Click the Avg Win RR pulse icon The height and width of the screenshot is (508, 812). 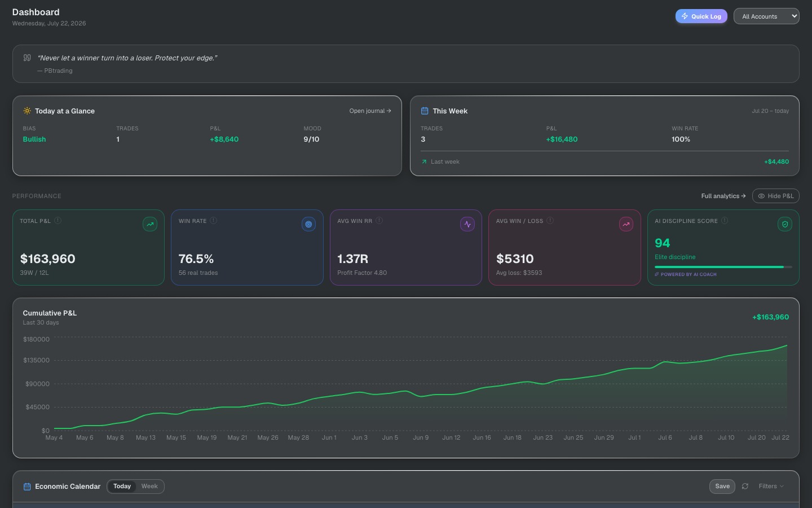point(467,224)
